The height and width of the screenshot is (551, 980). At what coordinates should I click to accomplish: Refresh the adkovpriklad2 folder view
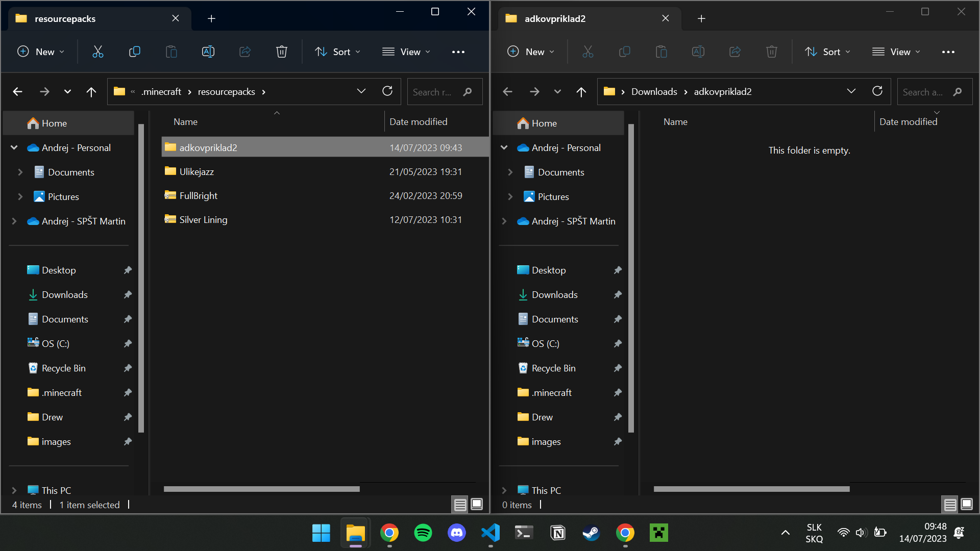[877, 91]
